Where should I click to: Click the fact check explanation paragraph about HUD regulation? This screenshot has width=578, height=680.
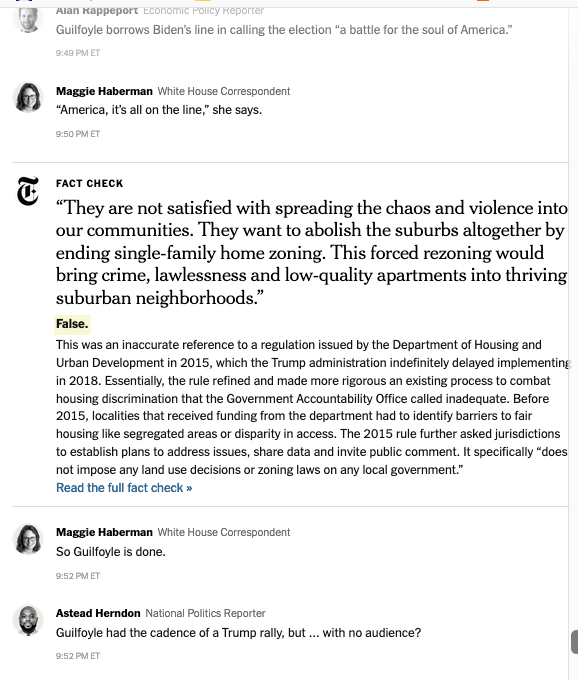coord(312,407)
